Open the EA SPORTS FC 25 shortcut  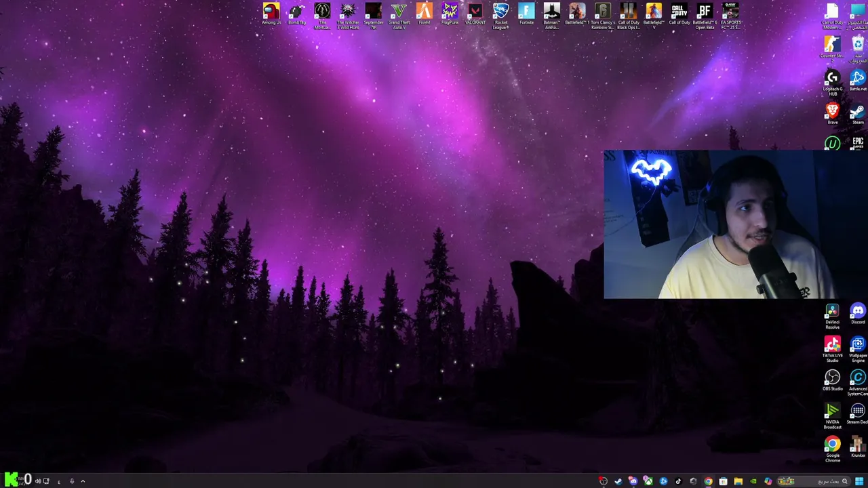(x=730, y=16)
